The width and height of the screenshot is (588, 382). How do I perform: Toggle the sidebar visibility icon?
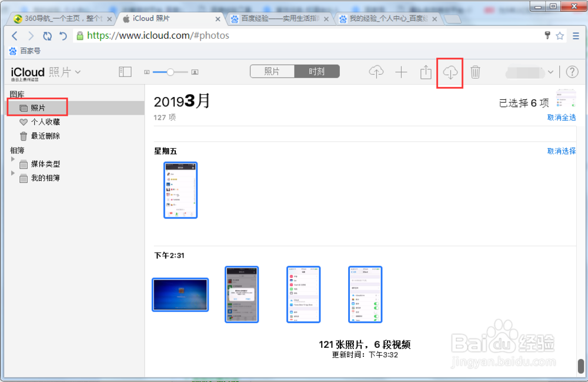tap(125, 72)
